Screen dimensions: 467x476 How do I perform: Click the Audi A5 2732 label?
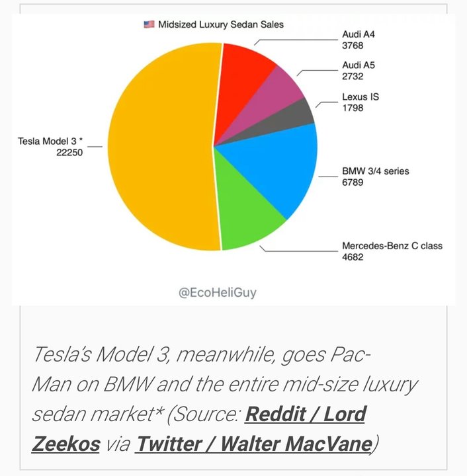[359, 71]
